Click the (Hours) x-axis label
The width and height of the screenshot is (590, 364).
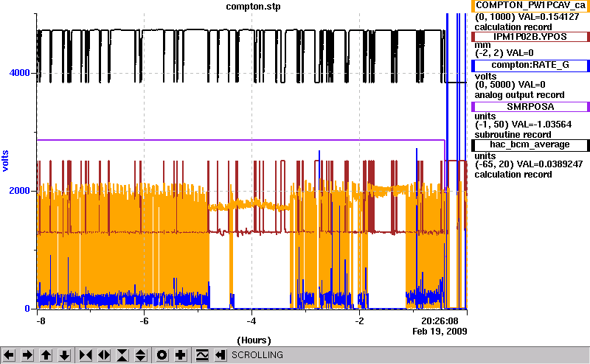coord(254,340)
